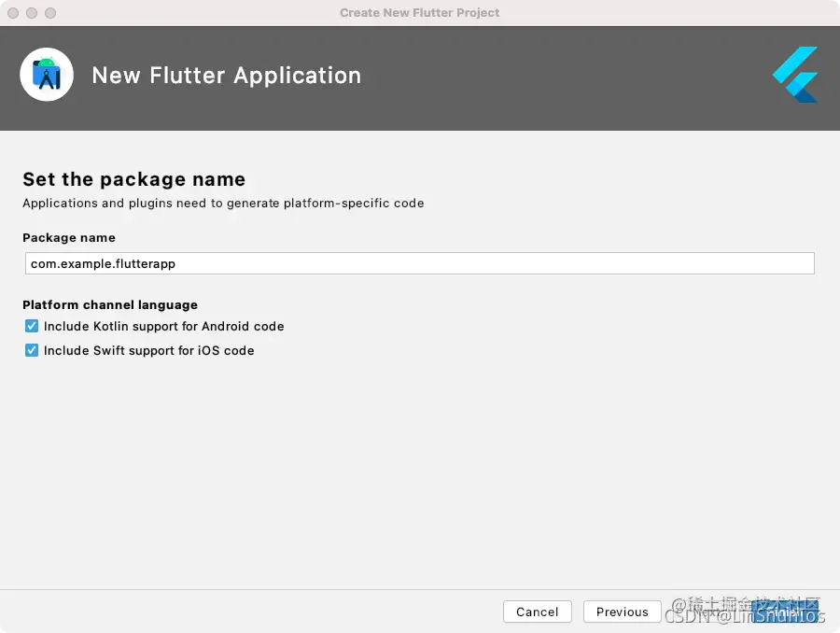Click the blue Finish button

[x=785, y=612]
